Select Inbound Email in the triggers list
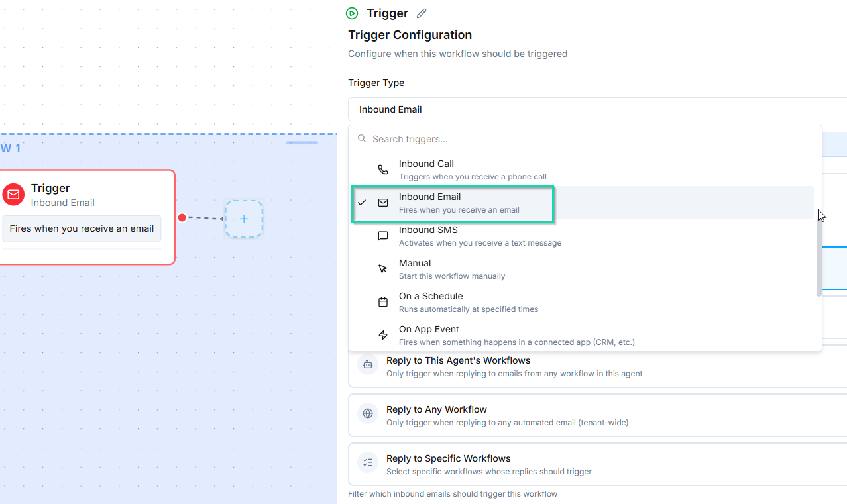Image resolution: width=847 pixels, height=504 pixels. [459, 203]
